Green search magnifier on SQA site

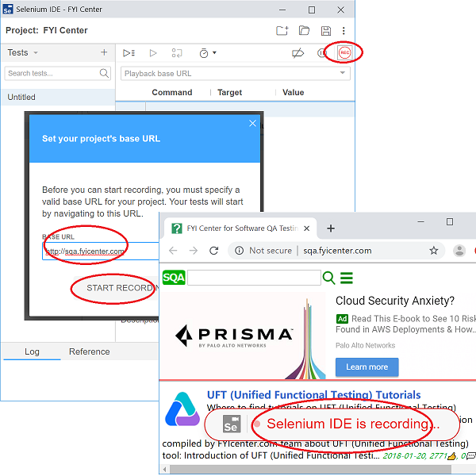point(328,278)
